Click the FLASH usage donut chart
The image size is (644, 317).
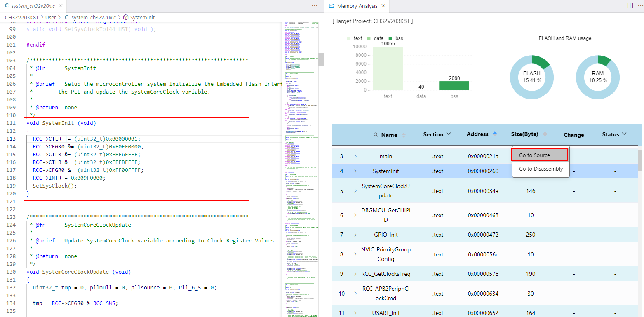531,77
